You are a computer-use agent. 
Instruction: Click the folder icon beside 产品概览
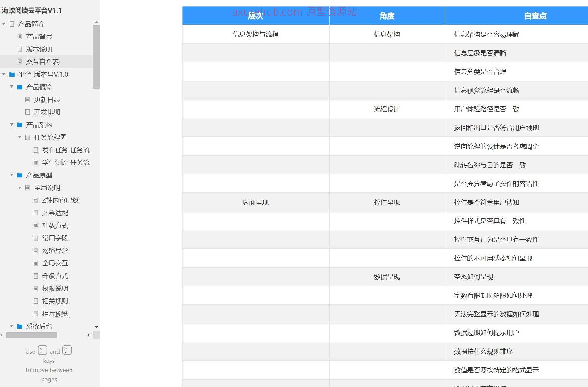19,87
